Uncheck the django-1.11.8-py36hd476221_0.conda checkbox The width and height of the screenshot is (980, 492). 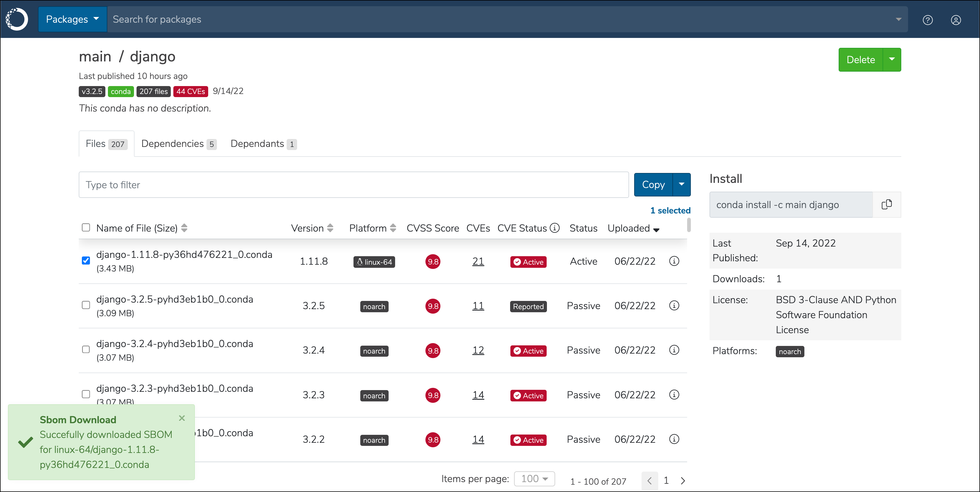coord(86,260)
